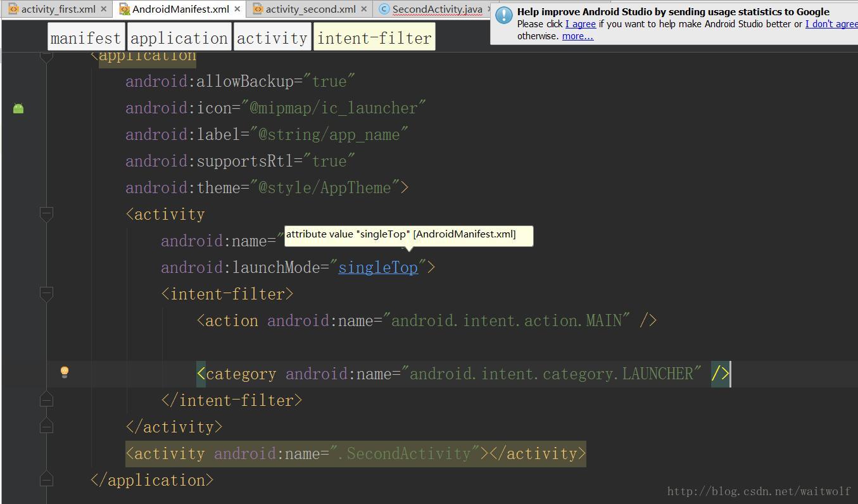Screen dimensions: 858x504
Task: Click the android:allowBackup="true" line
Action: tap(241, 82)
